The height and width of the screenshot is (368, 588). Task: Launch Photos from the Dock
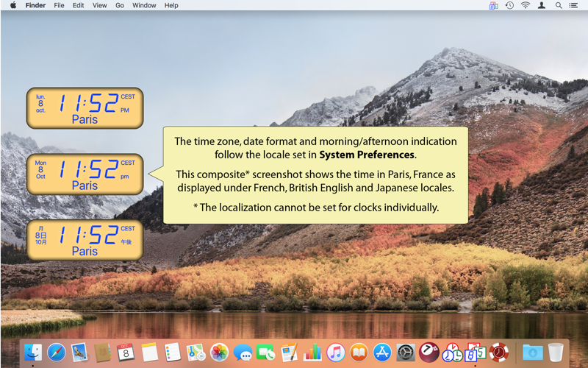coord(219,353)
